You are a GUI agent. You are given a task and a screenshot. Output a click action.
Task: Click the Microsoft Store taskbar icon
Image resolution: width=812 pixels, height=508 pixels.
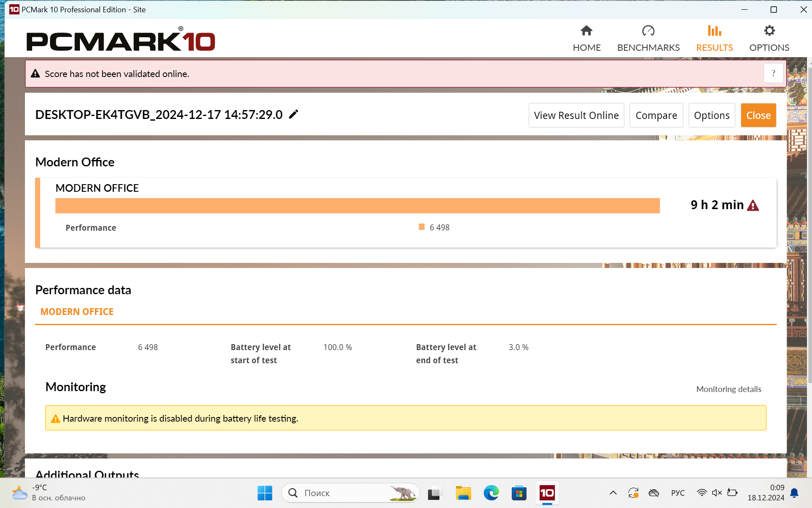tap(519, 493)
